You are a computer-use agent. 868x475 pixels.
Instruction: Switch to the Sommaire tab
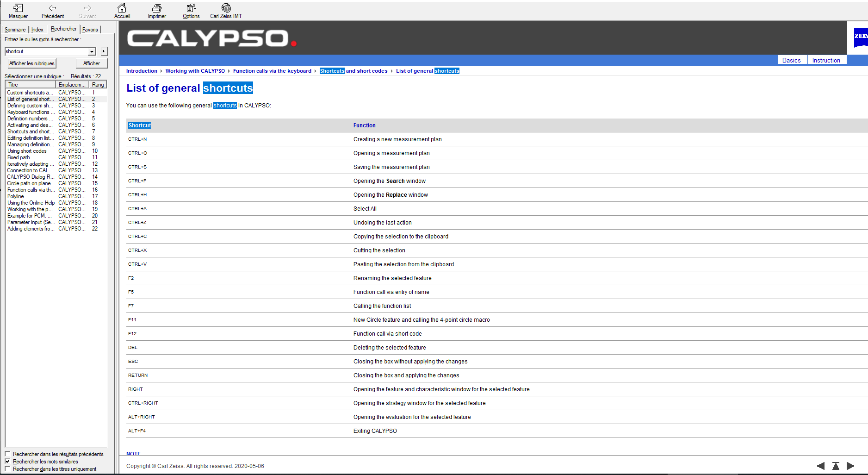coord(15,30)
